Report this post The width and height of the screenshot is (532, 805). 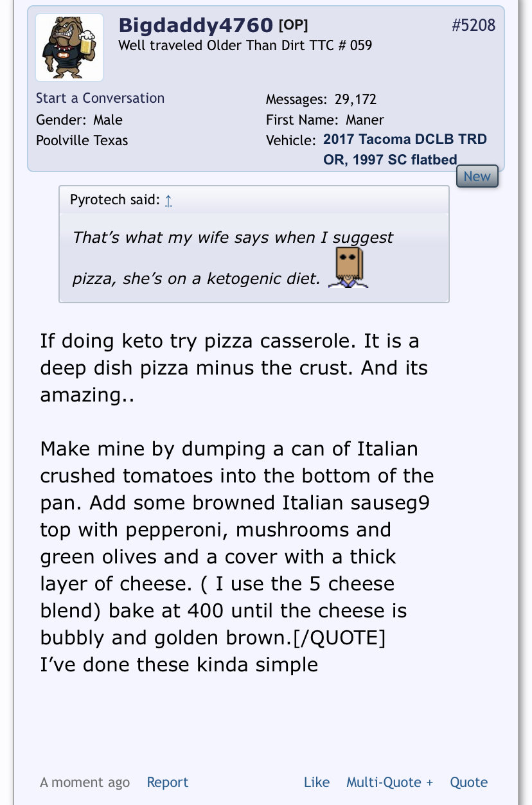click(x=168, y=783)
